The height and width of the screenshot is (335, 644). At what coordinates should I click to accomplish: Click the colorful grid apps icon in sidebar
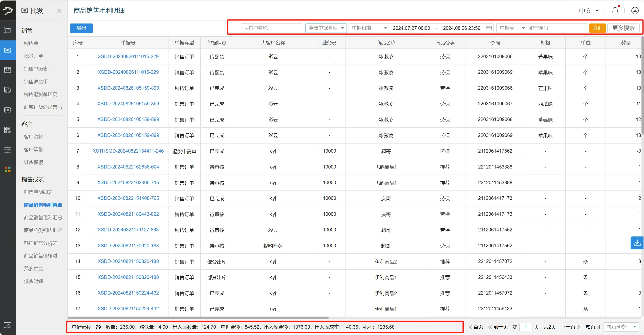[8, 169]
